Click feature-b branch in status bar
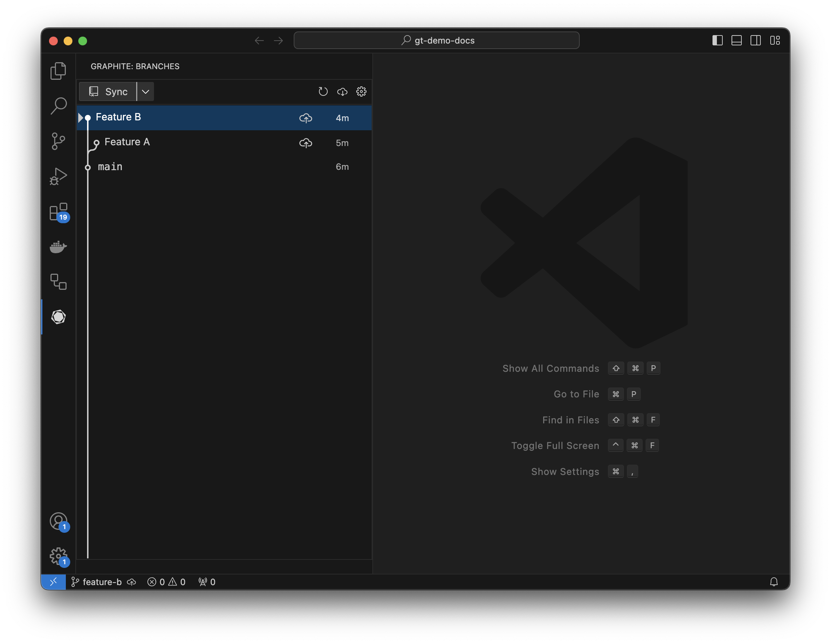Screen dimensions: 831x644 tap(102, 581)
